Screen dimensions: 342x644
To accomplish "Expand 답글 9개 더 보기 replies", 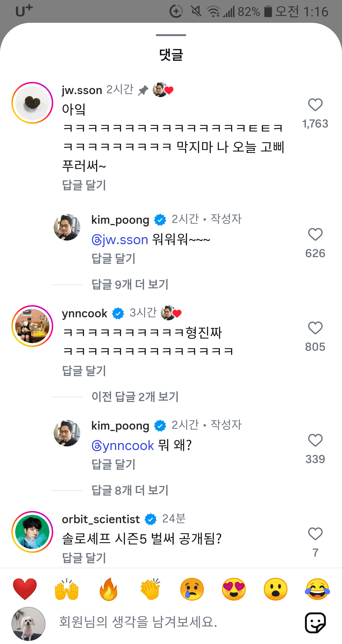I will 130,284.
